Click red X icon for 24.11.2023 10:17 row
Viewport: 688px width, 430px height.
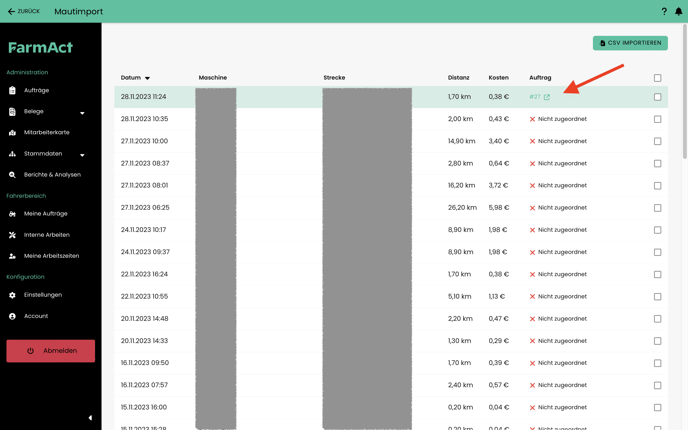point(532,230)
